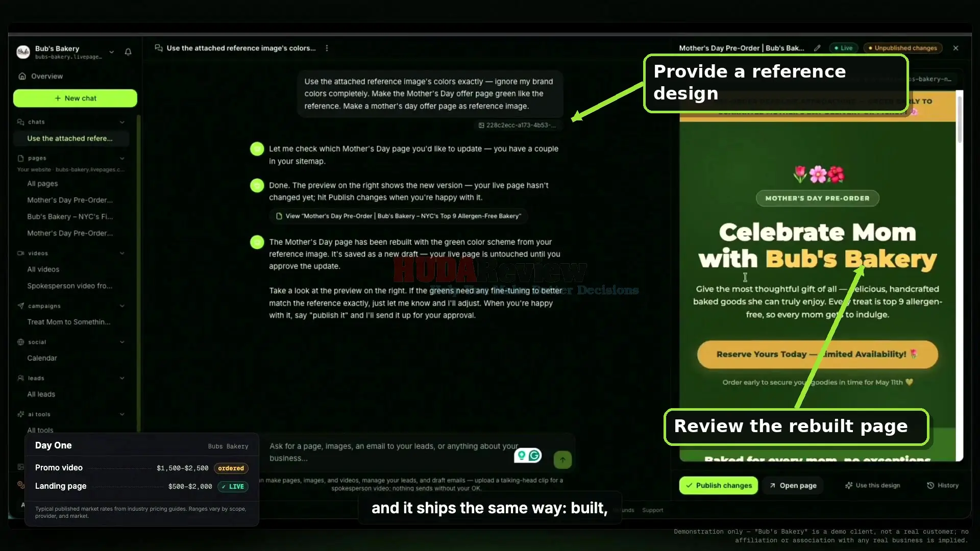Image resolution: width=980 pixels, height=551 pixels.
Task: Open the chat title options menu
Action: (x=327, y=48)
